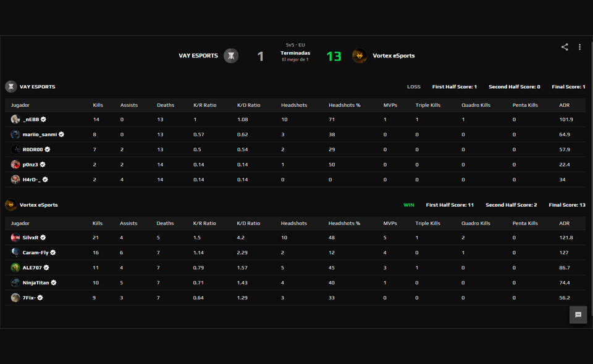The width and height of the screenshot is (593, 364).
Task: Click Caram-Fly's K/D ratio 2.29
Action: 242,252
